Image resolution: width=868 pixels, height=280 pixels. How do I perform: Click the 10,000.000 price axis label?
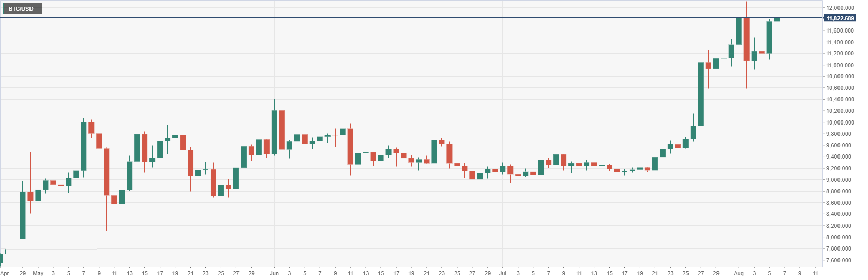[840, 122]
